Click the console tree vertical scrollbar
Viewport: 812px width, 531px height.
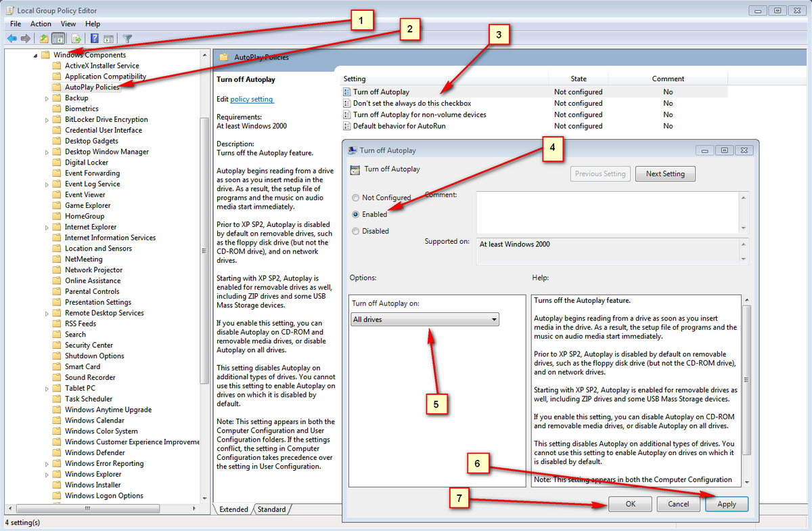coord(204,276)
